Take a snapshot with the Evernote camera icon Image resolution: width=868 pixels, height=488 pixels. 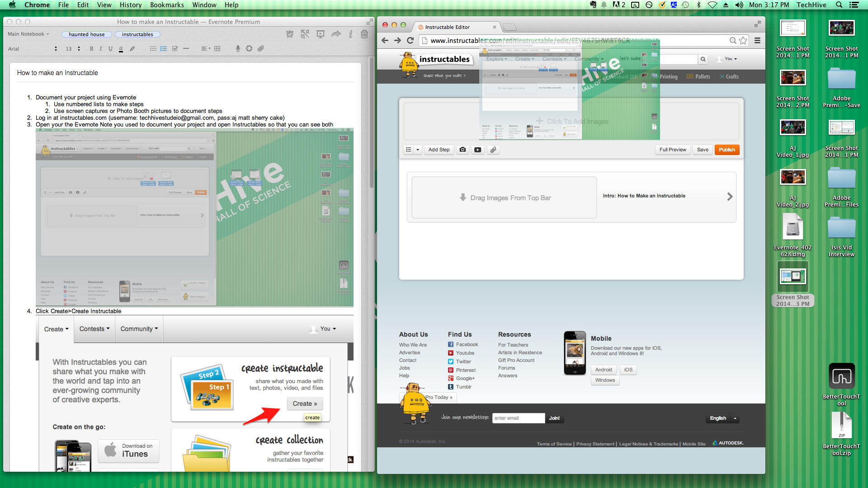click(x=249, y=48)
